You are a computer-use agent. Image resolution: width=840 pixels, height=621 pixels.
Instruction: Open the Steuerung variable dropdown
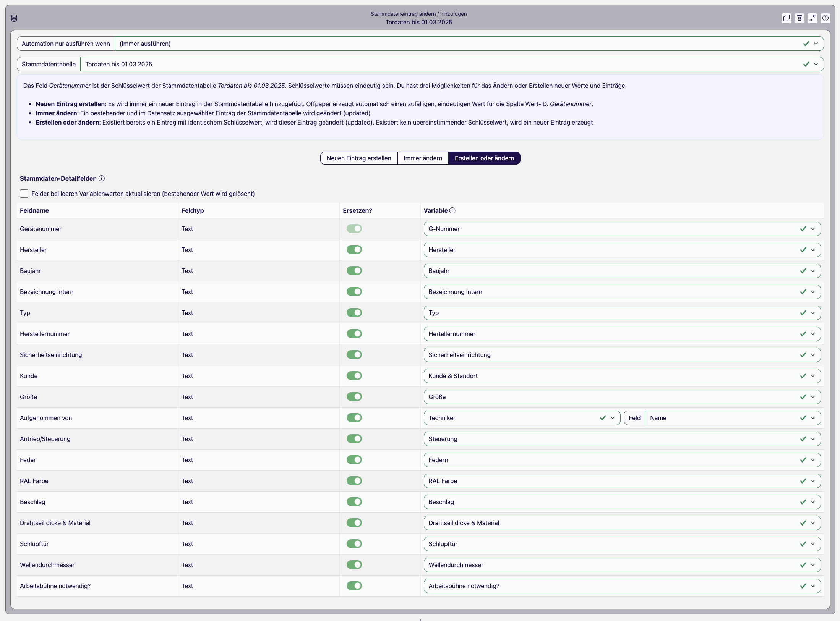tap(622, 439)
